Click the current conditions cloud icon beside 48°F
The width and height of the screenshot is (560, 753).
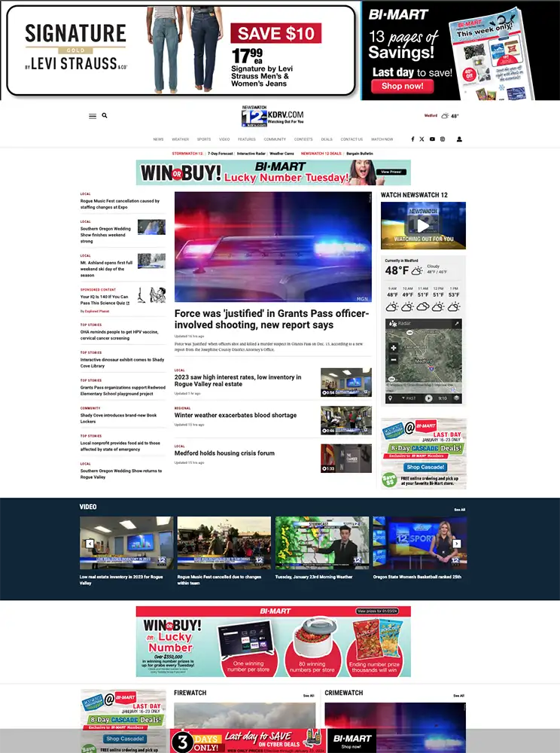417,270
